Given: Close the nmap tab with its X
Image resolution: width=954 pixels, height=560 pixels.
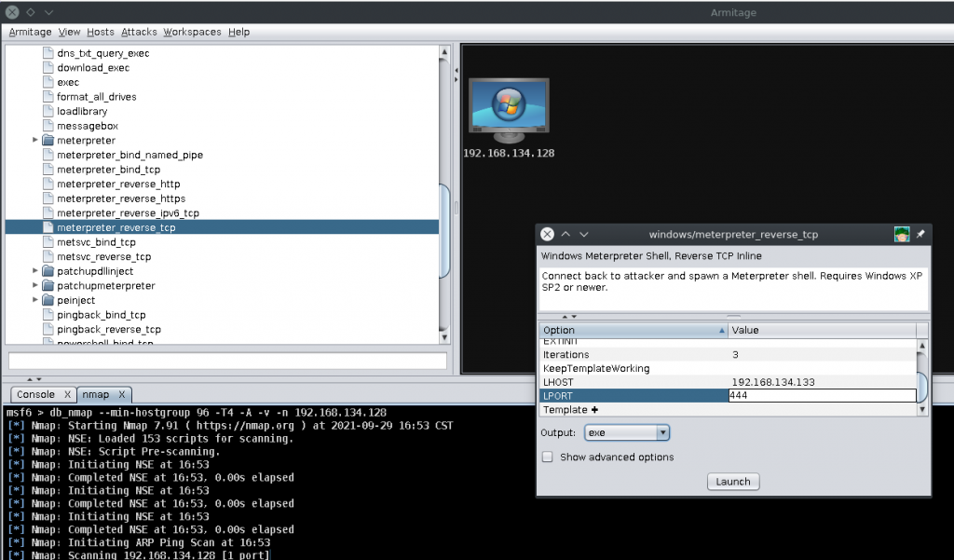Looking at the screenshot, I should pyautogui.click(x=122, y=394).
